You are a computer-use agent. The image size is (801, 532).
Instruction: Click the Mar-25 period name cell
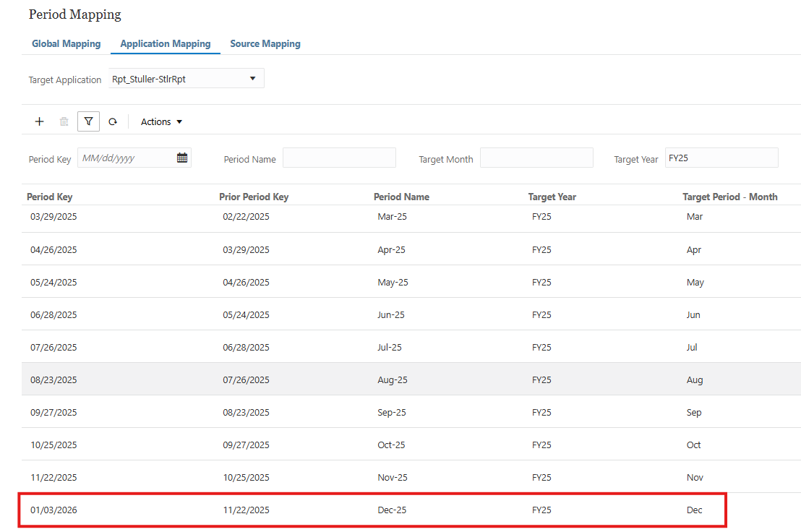(x=393, y=216)
